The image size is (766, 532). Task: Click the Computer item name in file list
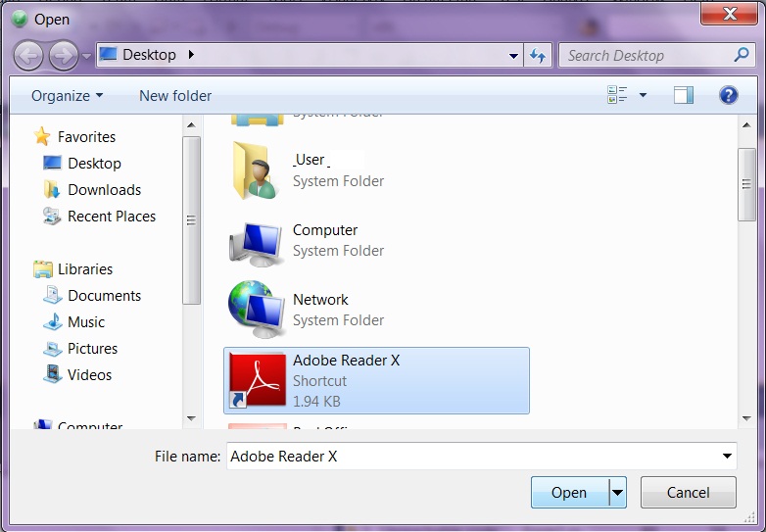(x=325, y=230)
